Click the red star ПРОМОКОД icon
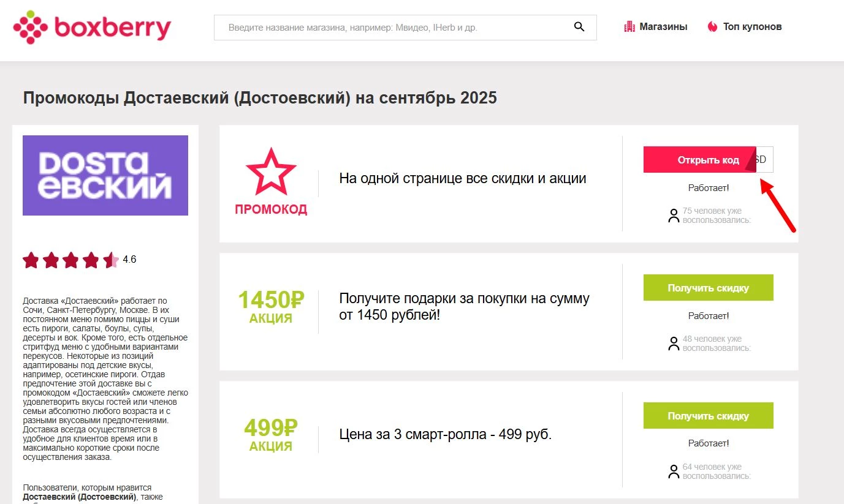The width and height of the screenshot is (844, 504). (271, 171)
